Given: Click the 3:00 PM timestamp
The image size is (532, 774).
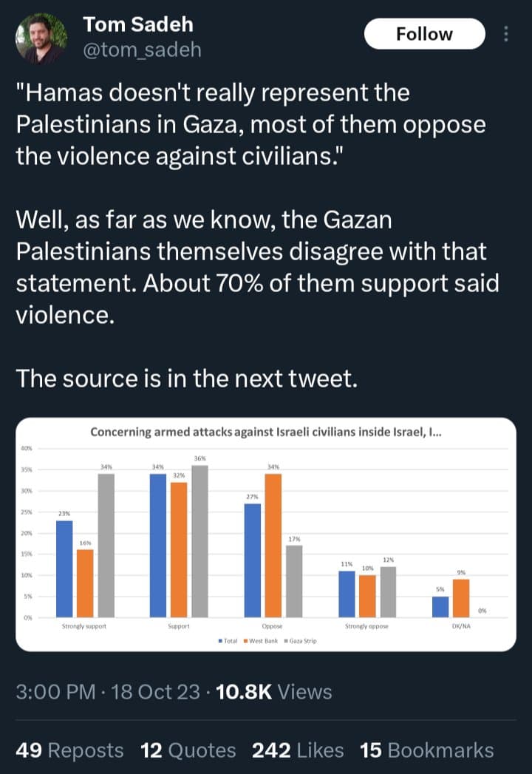Looking at the screenshot, I should point(56,692).
